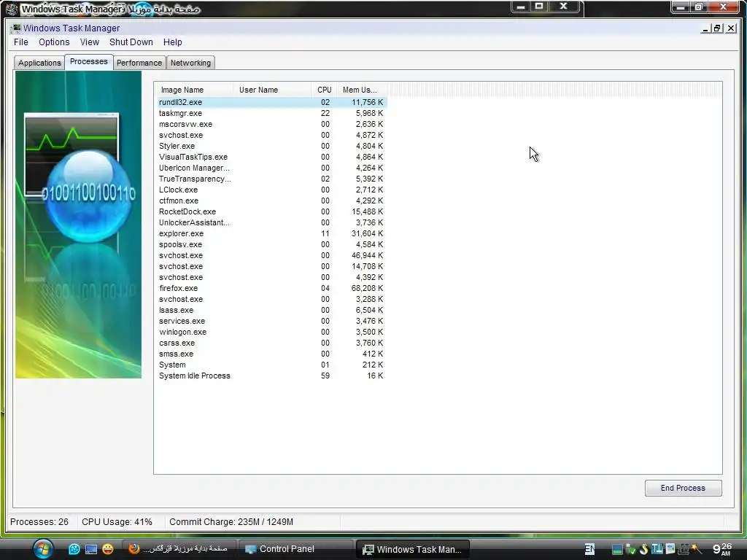Select the taskmgr.exe process
747x560 pixels.
272,113
